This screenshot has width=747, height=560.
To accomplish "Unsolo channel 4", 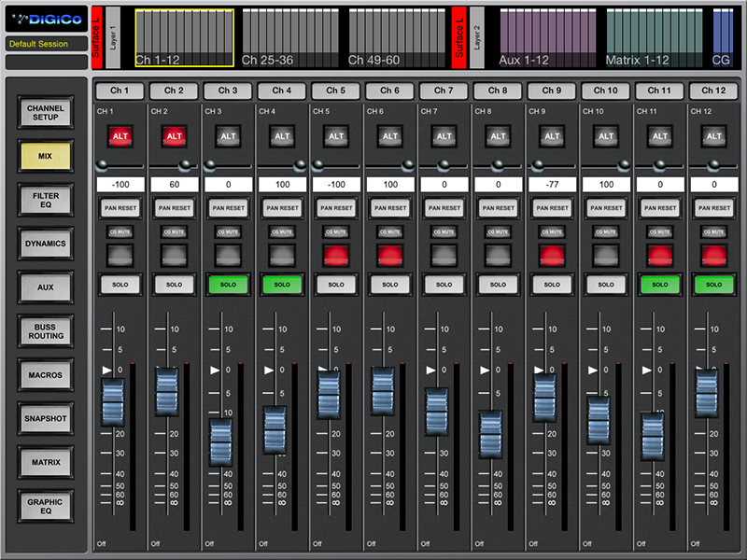I will [x=282, y=285].
